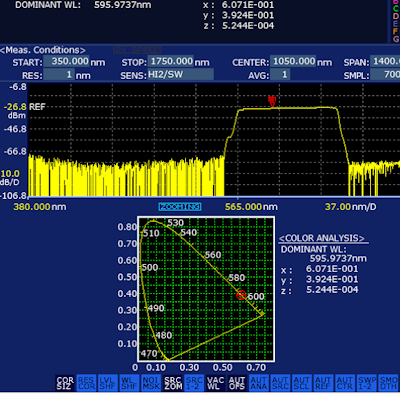The width and height of the screenshot is (400, 394).
Task: Click the 565.000nm zoom center wavelength
Action: coord(251,207)
